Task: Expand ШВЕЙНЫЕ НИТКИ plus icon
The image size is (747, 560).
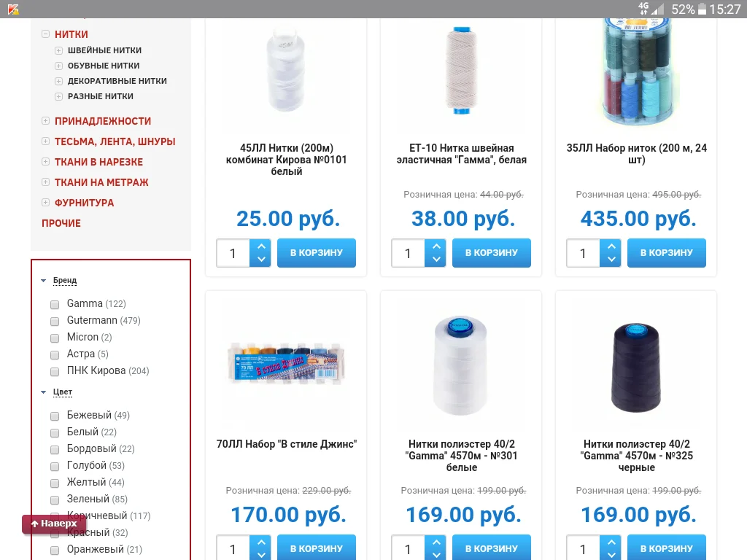Action: click(x=58, y=50)
